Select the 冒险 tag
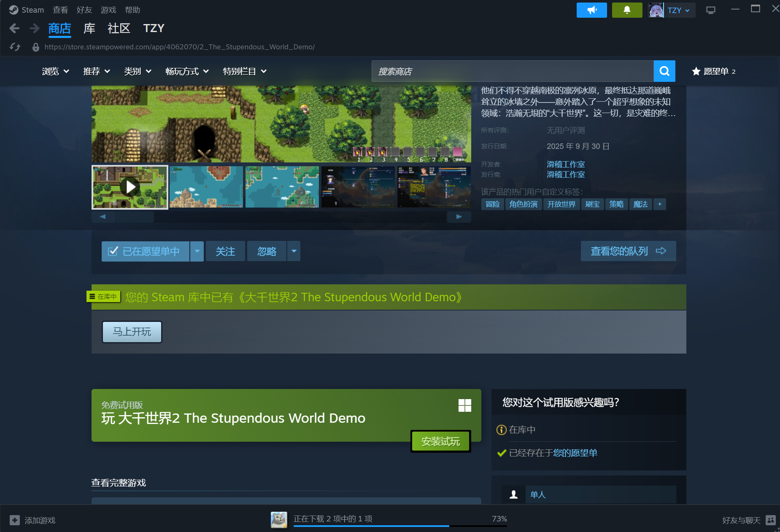This screenshot has height=532, width=780. [x=493, y=204]
